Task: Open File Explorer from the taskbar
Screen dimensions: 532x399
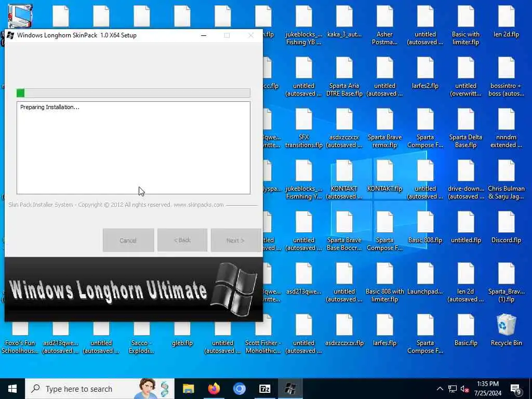Action: [x=188, y=389]
